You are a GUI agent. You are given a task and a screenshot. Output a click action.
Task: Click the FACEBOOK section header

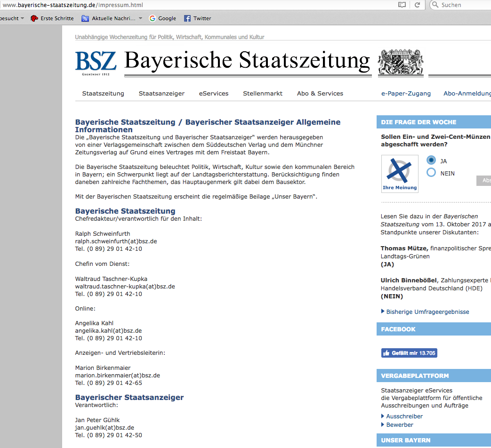pos(434,329)
